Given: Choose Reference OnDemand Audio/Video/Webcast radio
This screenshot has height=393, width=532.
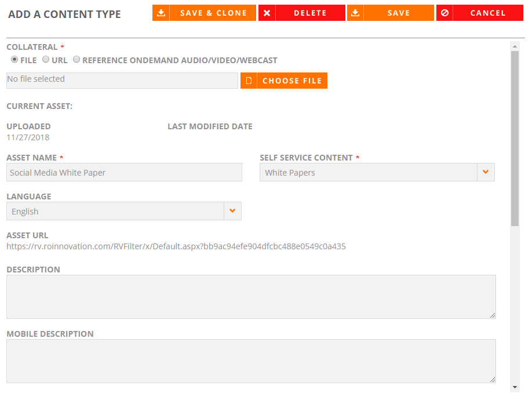Looking at the screenshot, I should coord(76,59).
